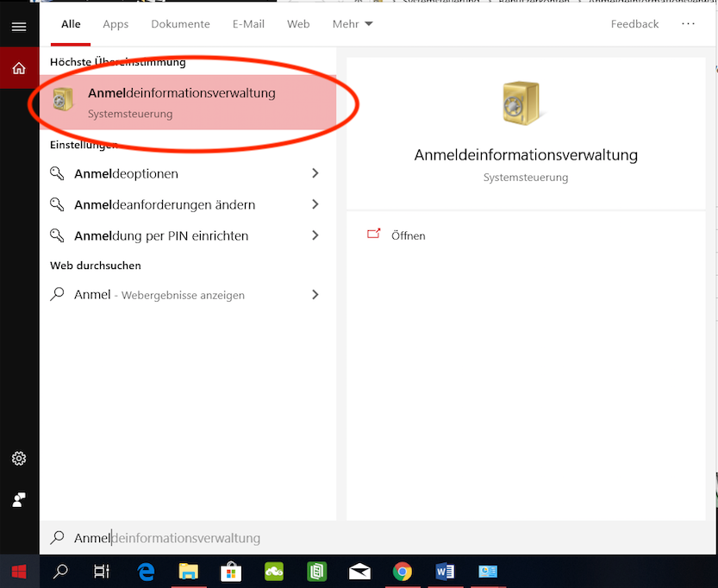718x588 pixels.
Task: Click Öffnen to open the credential manager
Action: point(408,235)
